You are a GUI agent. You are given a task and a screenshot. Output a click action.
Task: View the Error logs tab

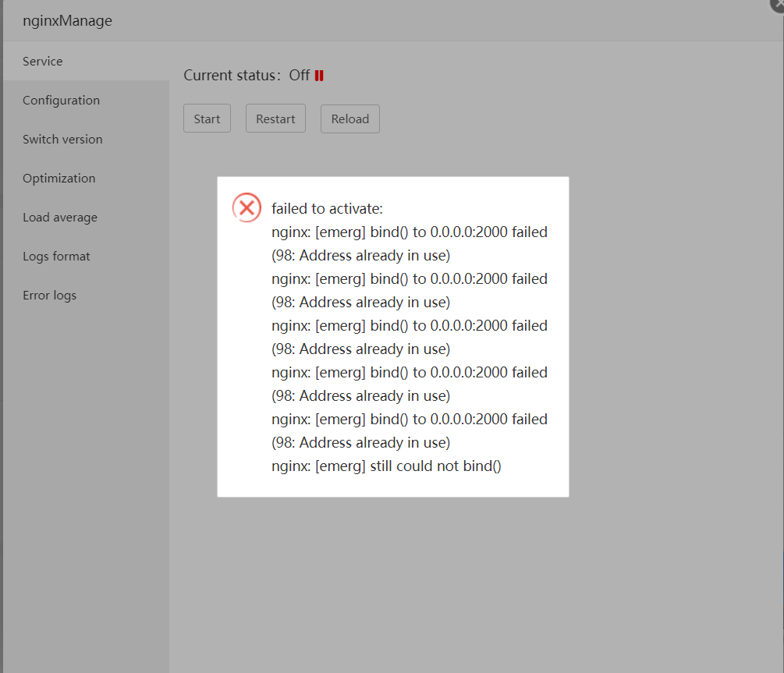click(x=49, y=295)
